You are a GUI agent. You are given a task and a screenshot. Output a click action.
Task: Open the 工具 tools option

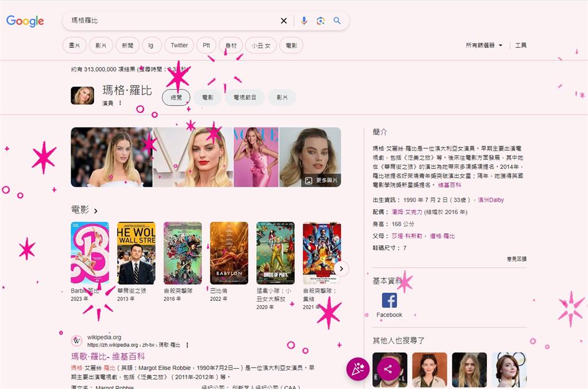(520, 45)
